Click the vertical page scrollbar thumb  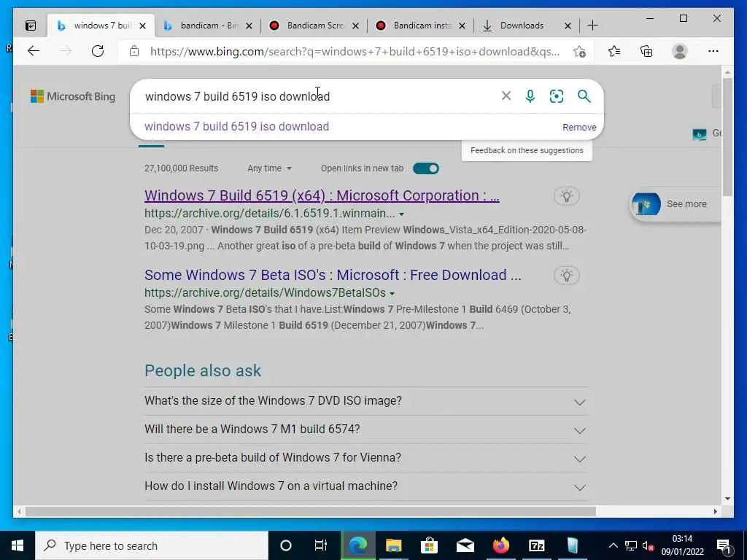point(727,137)
